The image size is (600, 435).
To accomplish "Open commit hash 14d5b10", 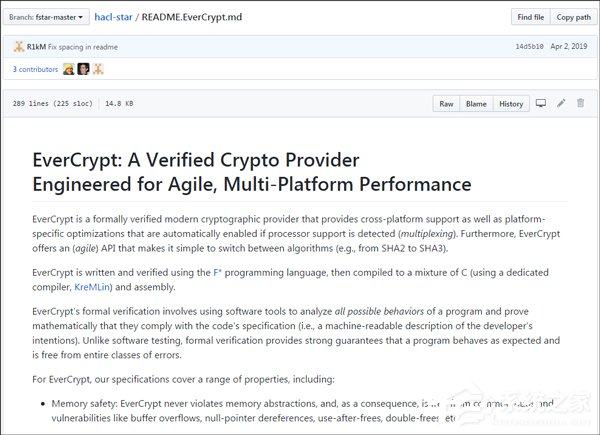I will 531,47.
